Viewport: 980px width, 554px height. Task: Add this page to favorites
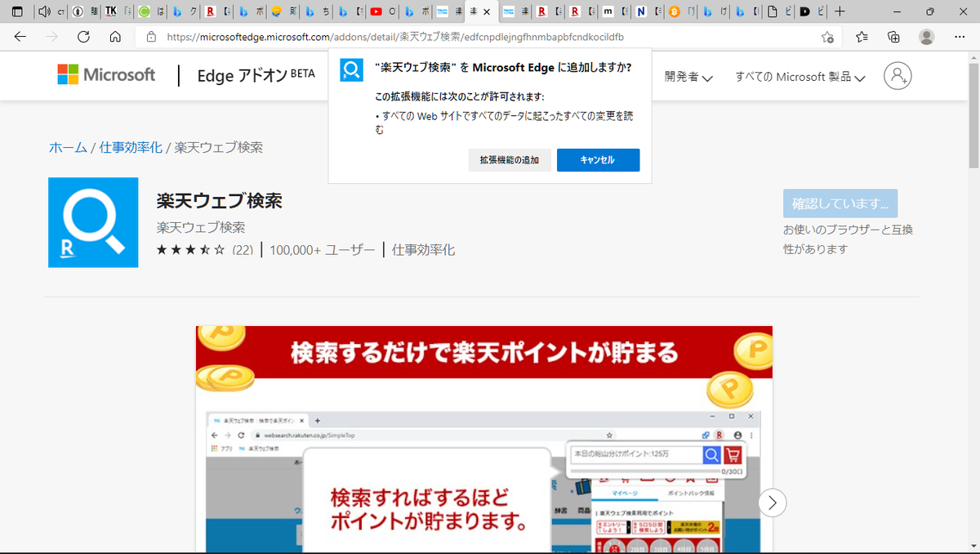click(x=827, y=37)
